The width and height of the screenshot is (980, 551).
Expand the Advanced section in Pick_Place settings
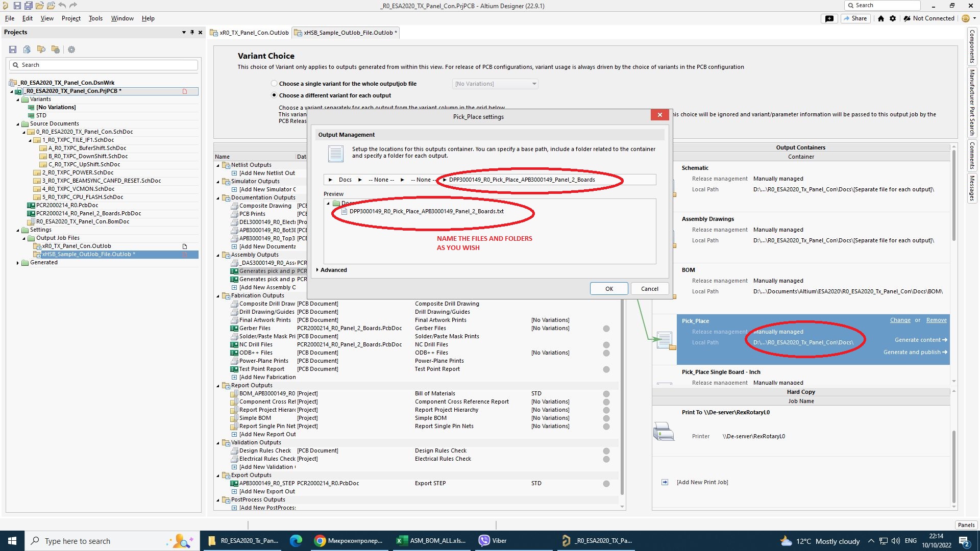(317, 270)
